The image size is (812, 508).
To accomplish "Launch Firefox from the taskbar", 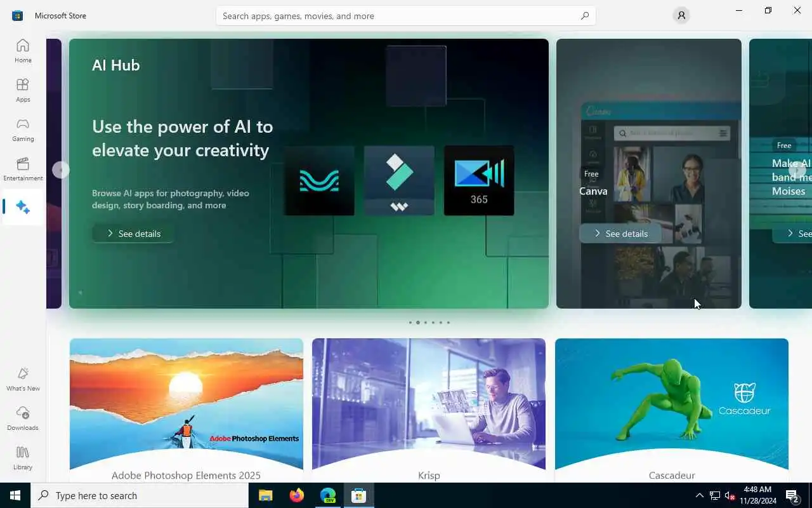I will [x=297, y=495].
